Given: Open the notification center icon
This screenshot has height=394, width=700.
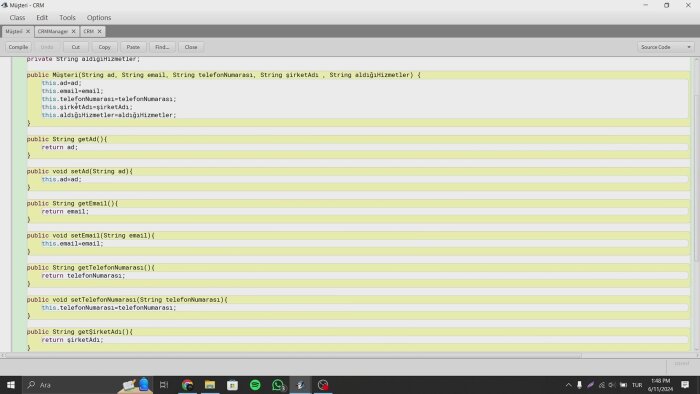Looking at the screenshot, I should coord(685,385).
